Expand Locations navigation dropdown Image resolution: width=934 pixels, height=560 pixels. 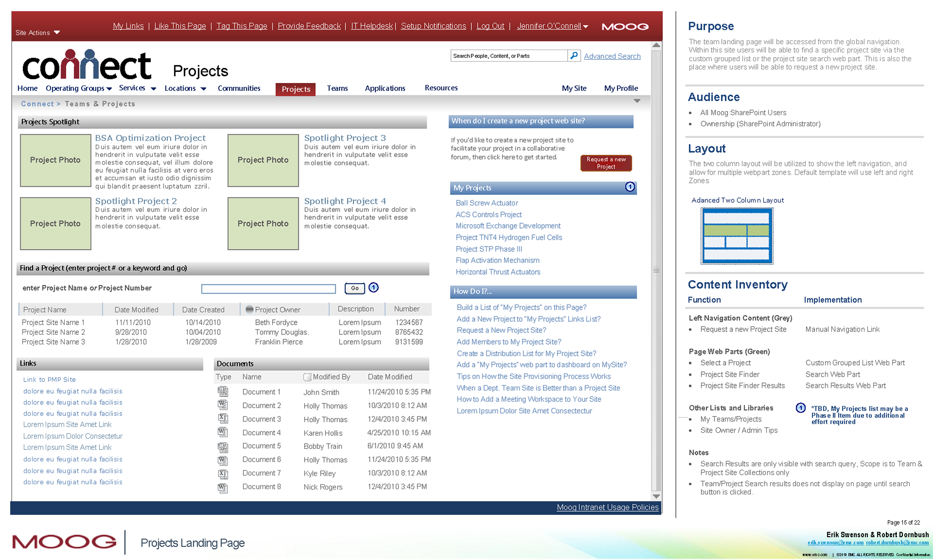click(203, 88)
